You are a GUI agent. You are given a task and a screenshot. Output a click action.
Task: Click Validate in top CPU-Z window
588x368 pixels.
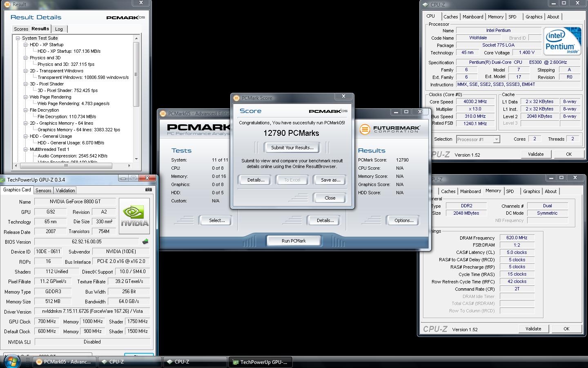(535, 154)
